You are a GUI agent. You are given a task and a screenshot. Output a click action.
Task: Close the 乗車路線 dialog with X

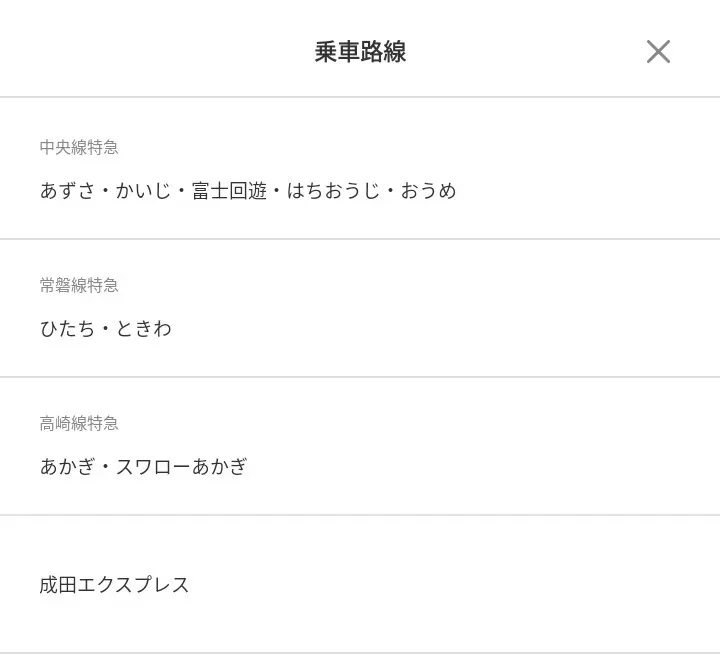tap(658, 52)
